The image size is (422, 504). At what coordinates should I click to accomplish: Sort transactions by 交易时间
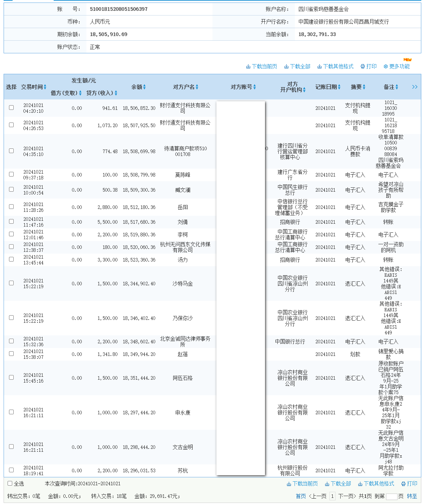(x=45, y=87)
